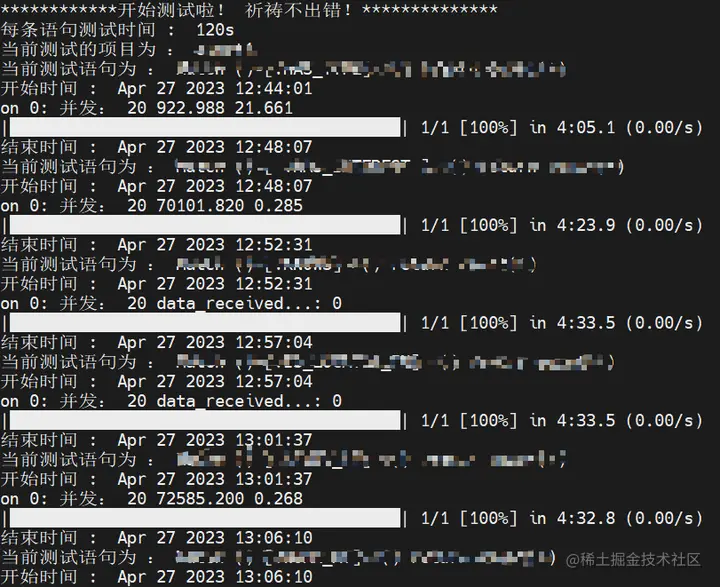720x587 pixels.
Task: Click the progress bar showing 4:23.9
Action: 205,225
